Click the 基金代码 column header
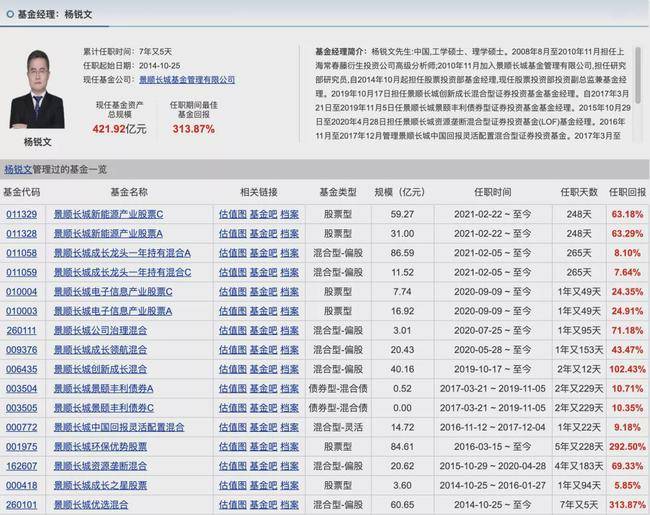The height and width of the screenshot is (515, 650). [x=22, y=192]
